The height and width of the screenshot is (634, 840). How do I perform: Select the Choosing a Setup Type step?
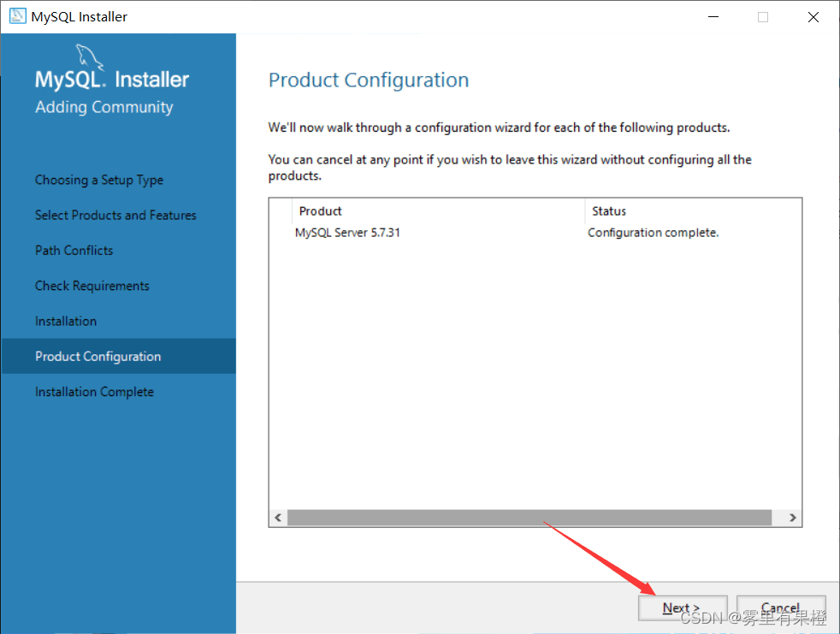[x=99, y=180]
